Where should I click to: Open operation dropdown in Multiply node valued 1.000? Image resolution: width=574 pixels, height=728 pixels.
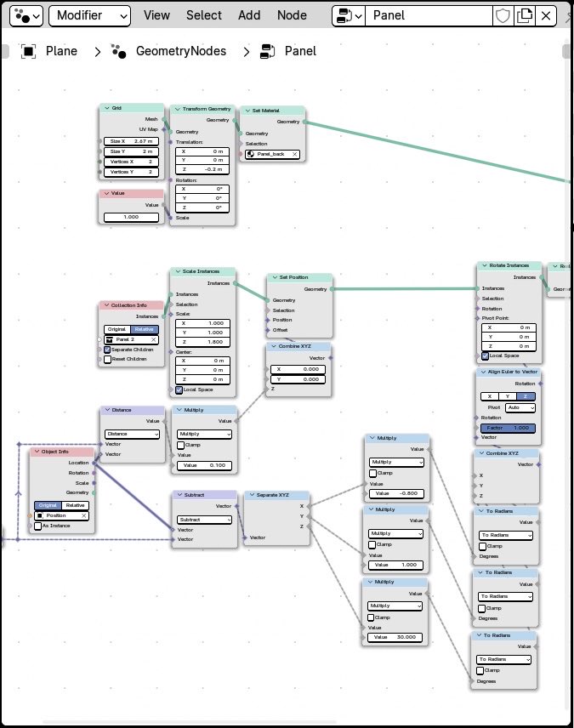click(396, 534)
